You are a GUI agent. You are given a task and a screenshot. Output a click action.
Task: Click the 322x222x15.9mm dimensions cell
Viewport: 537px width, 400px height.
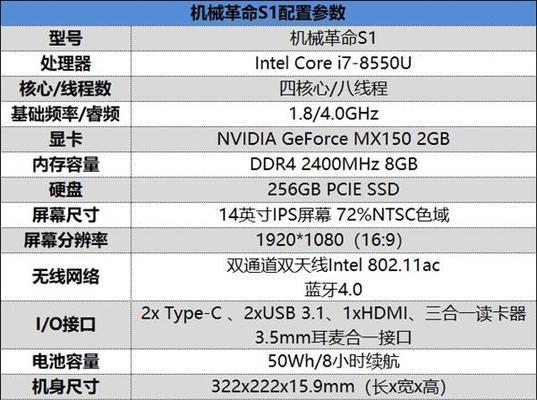click(334, 387)
